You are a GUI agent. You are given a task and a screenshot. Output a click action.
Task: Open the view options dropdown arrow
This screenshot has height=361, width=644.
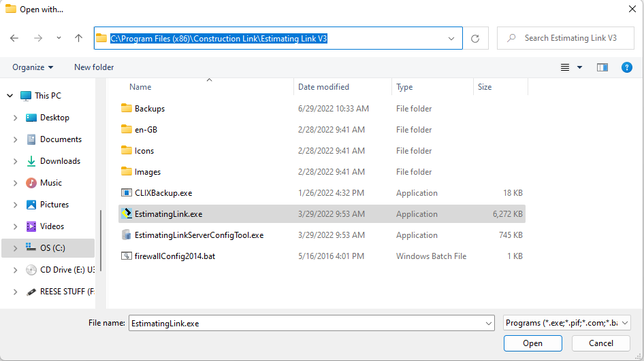tap(579, 67)
